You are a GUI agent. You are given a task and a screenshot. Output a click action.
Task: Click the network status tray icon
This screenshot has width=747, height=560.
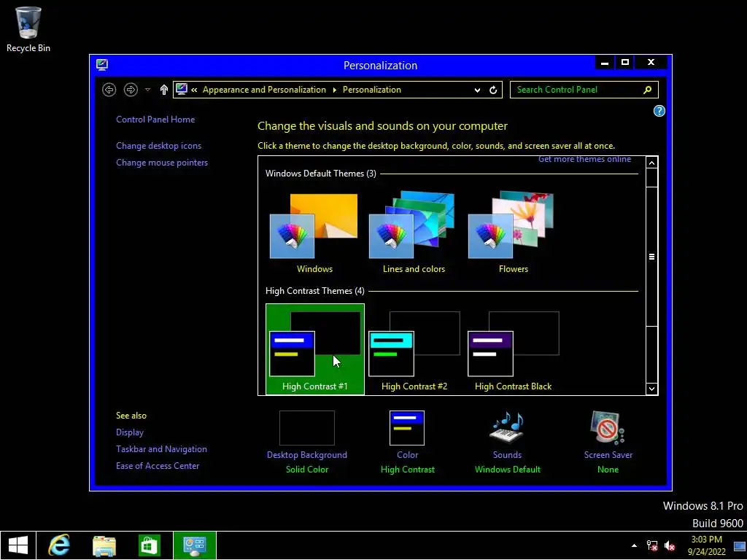pos(651,545)
